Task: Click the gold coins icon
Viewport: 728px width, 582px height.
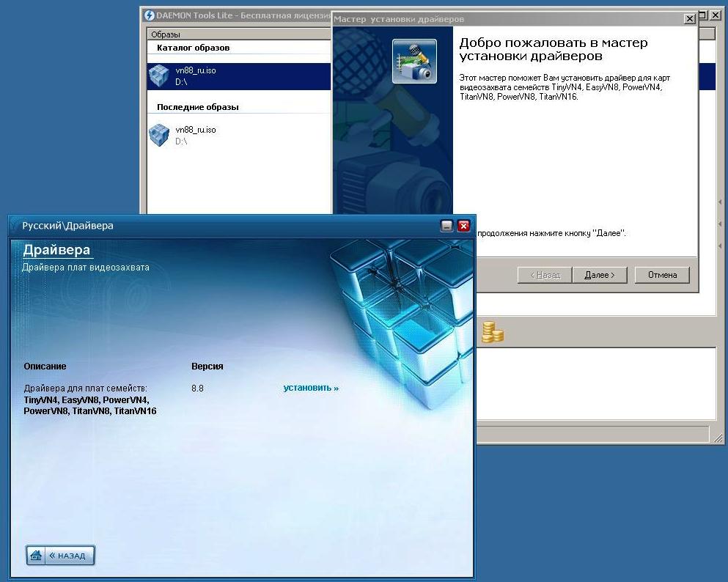Action: pyautogui.click(x=492, y=332)
